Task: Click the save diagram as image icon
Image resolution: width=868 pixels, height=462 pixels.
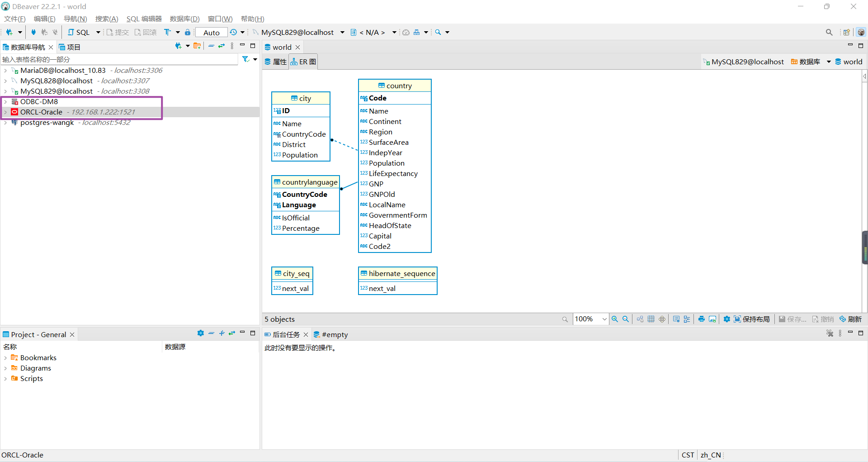Action: click(712, 319)
